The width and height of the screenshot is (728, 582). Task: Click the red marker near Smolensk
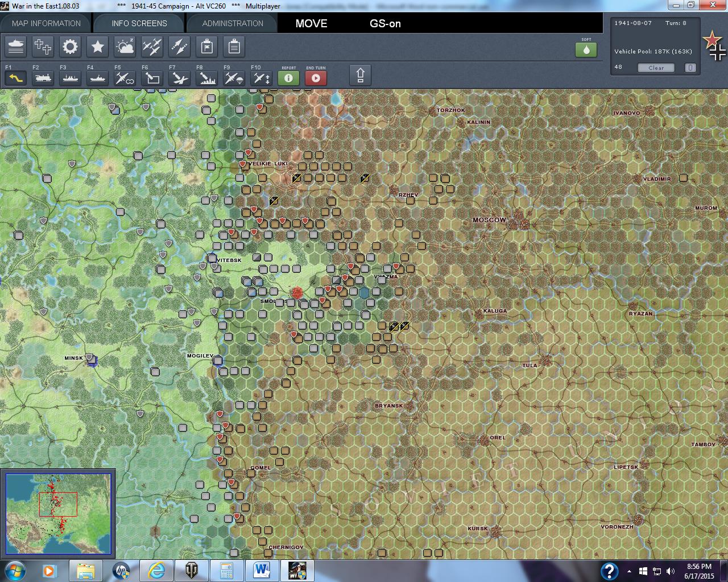[x=297, y=292]
